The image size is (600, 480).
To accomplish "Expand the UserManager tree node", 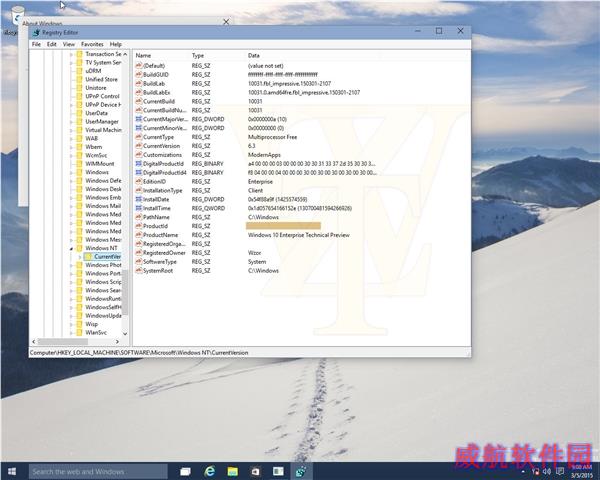I will point(72,122).
